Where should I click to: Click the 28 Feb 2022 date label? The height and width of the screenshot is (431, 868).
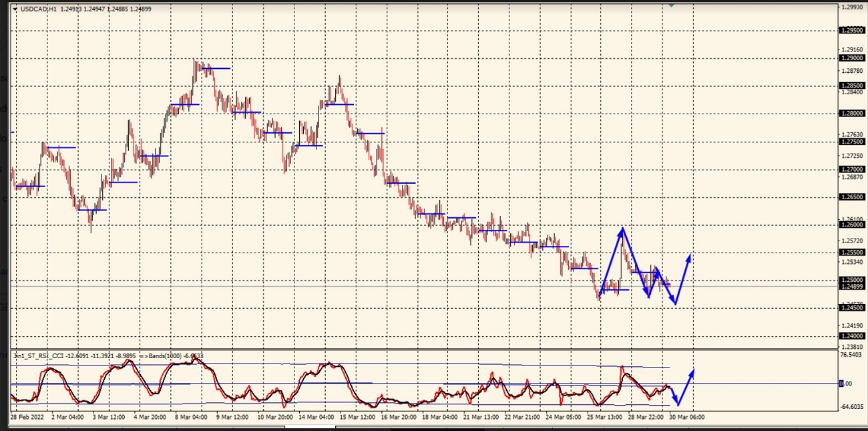click(29, 417)
